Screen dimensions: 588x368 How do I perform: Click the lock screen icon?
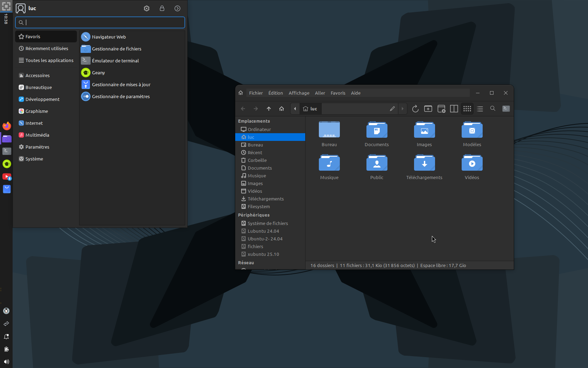coord(162,8)
